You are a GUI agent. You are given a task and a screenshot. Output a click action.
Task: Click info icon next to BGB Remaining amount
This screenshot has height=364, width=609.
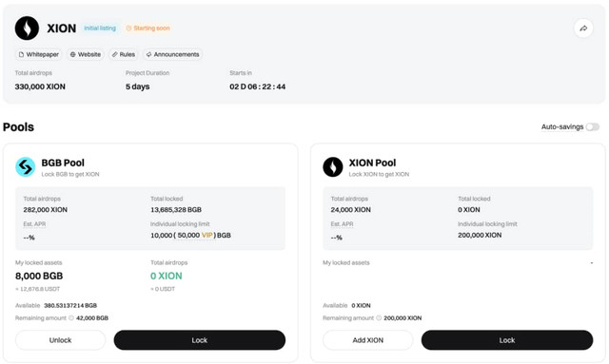pyautogui.click(x=71, y=317)
